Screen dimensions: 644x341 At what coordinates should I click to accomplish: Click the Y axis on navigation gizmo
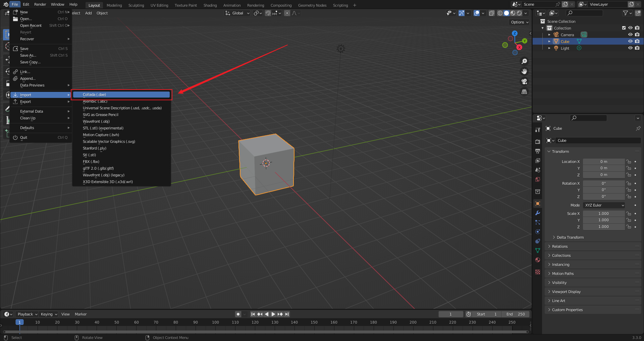point(525,41)
